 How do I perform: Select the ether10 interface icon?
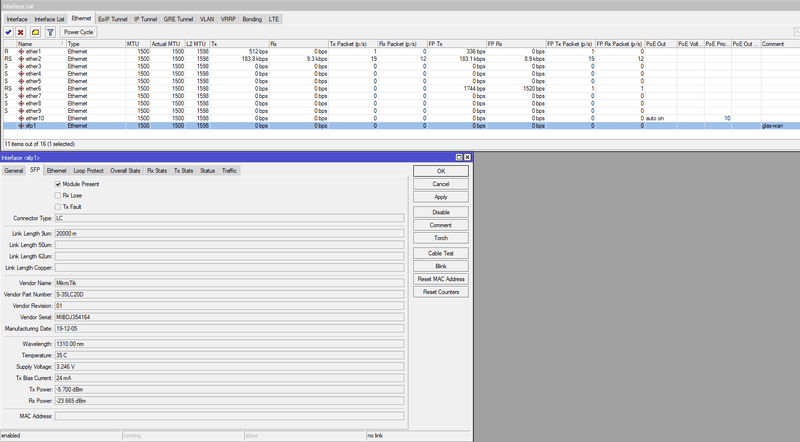21,118
